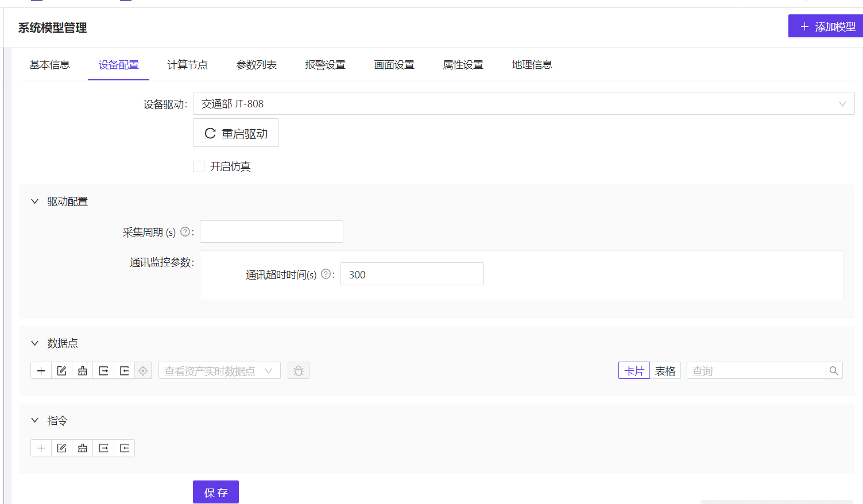Open the 参数列表 tab
Image resolution: width=863 pixels, height=504 pixels.
[256, 65]
